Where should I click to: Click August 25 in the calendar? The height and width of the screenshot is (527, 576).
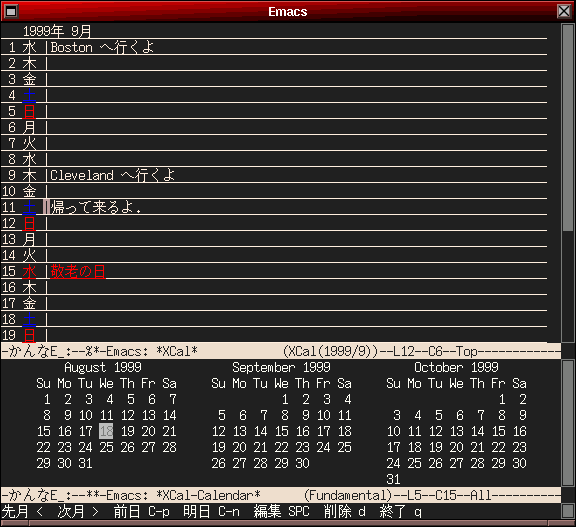106,447
